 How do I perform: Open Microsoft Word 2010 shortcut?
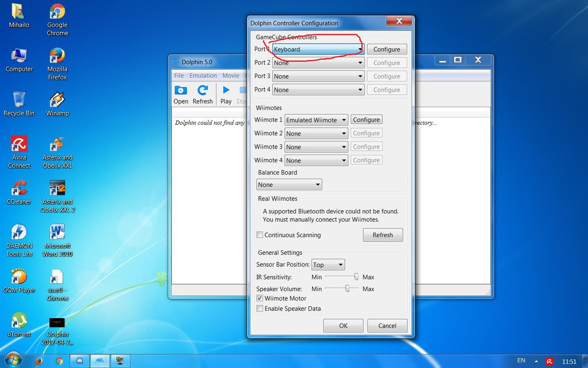pyautogui.click(x=57, y=241)
